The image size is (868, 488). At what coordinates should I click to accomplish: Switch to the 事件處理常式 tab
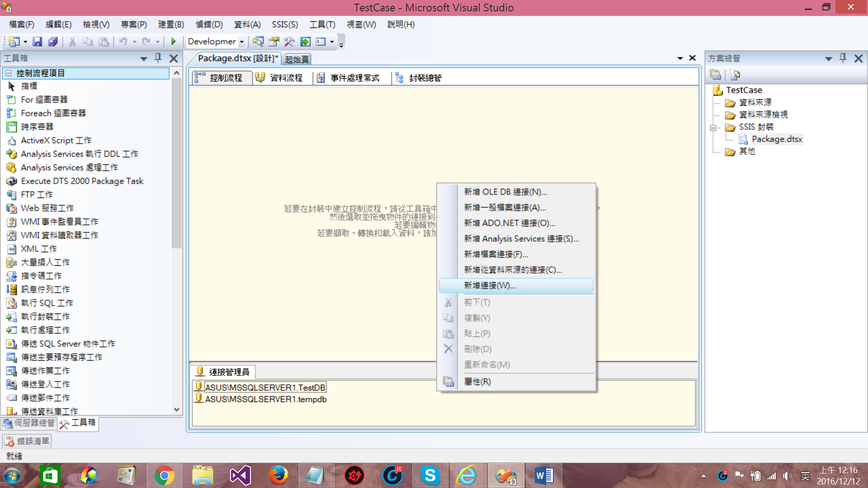pos(349,78)
